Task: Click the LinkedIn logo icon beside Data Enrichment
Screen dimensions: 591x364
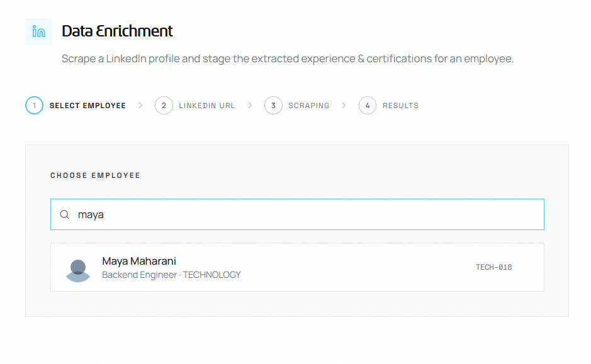Action: click(39, 31)
